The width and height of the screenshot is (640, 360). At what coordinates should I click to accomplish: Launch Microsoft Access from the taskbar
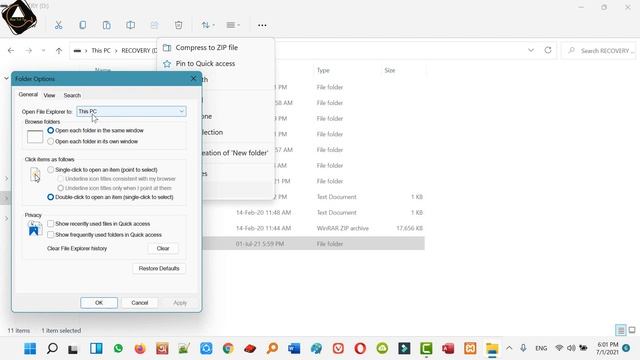point(448,349)
